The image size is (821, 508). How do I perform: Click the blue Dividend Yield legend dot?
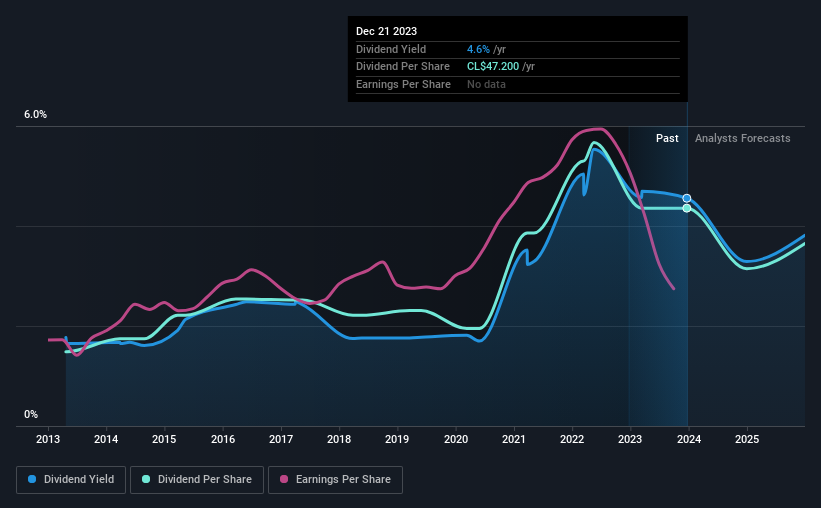[32, 479]
